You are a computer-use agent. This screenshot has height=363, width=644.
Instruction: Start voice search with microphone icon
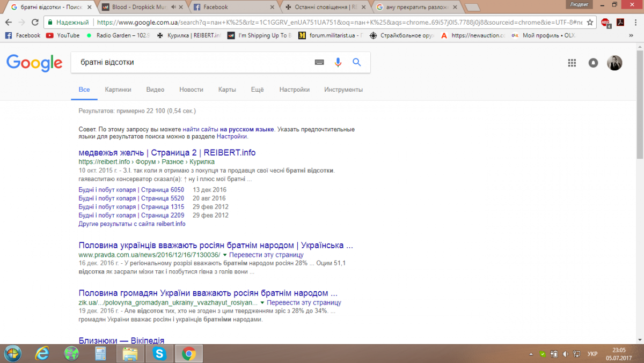338,62
